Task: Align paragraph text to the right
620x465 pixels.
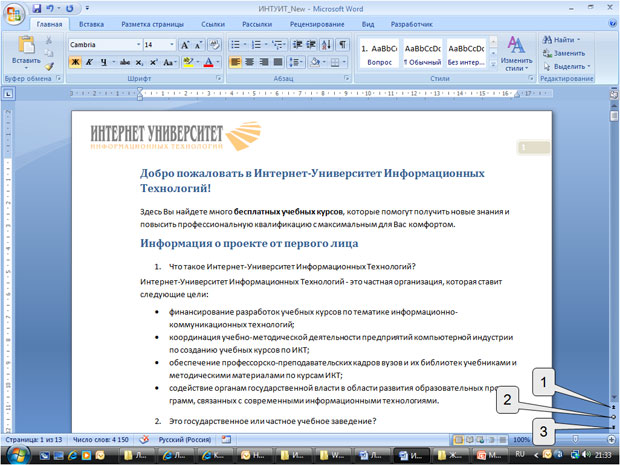Action: (x=263, y=62)
